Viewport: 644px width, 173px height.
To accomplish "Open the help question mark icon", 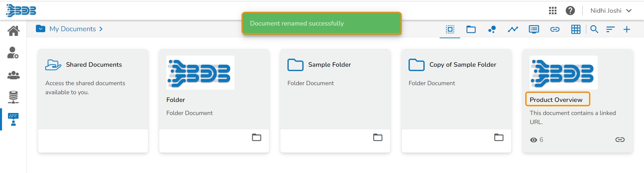I will pos(570,11).
